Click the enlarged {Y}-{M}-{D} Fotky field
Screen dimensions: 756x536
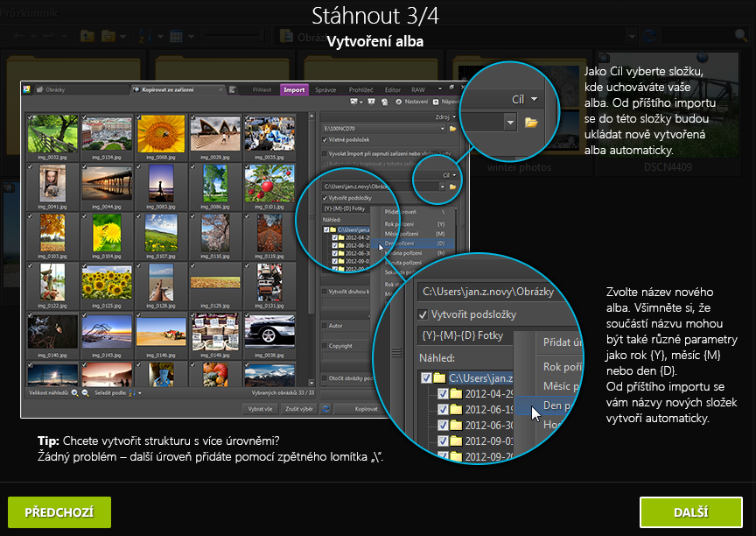click(465, 335)
